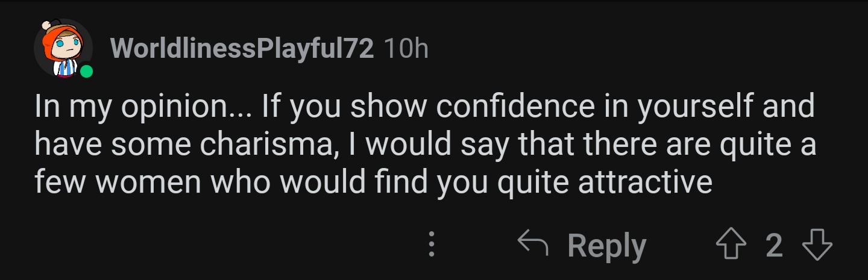Image resolution: width=868 pixels, height=280 pixels.
Task: Tap the last line 'few women who would'
Action: click(x=374, y=182)
